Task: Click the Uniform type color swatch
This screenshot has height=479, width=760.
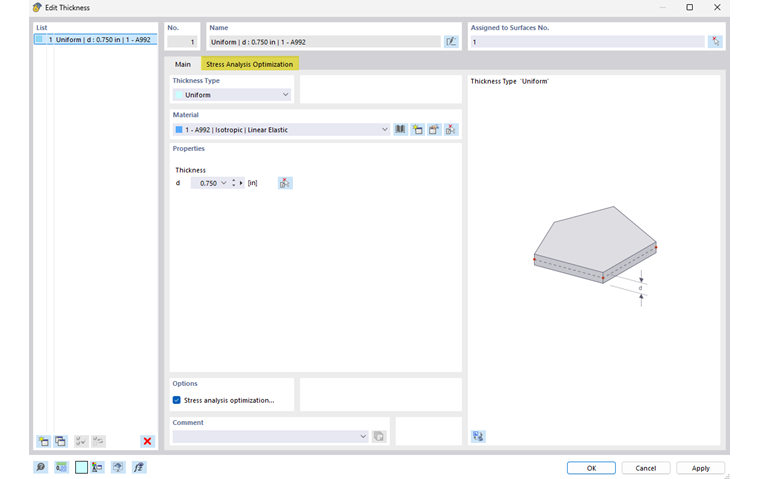Action: click(x=179, y=95)
